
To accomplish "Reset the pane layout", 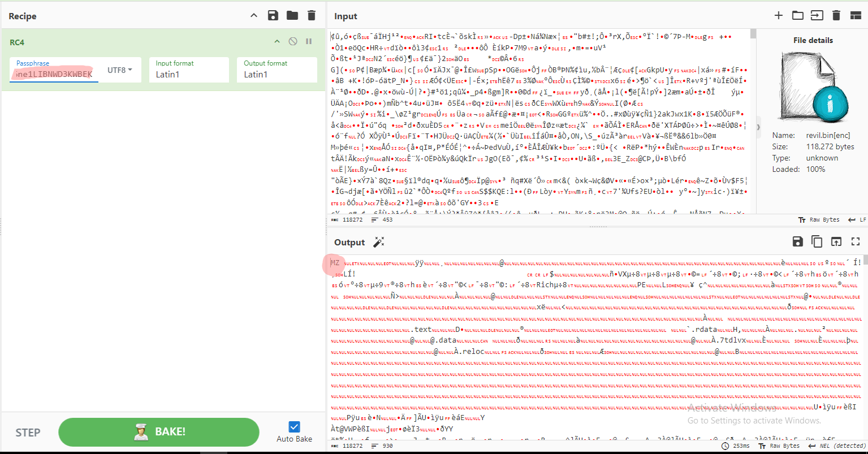I will pos(855,16).
